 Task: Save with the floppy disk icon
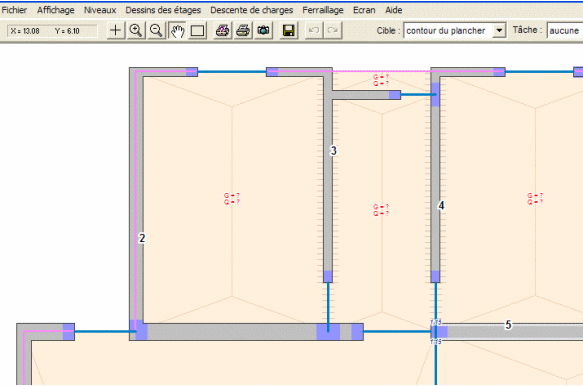click(x=289, y=30)
